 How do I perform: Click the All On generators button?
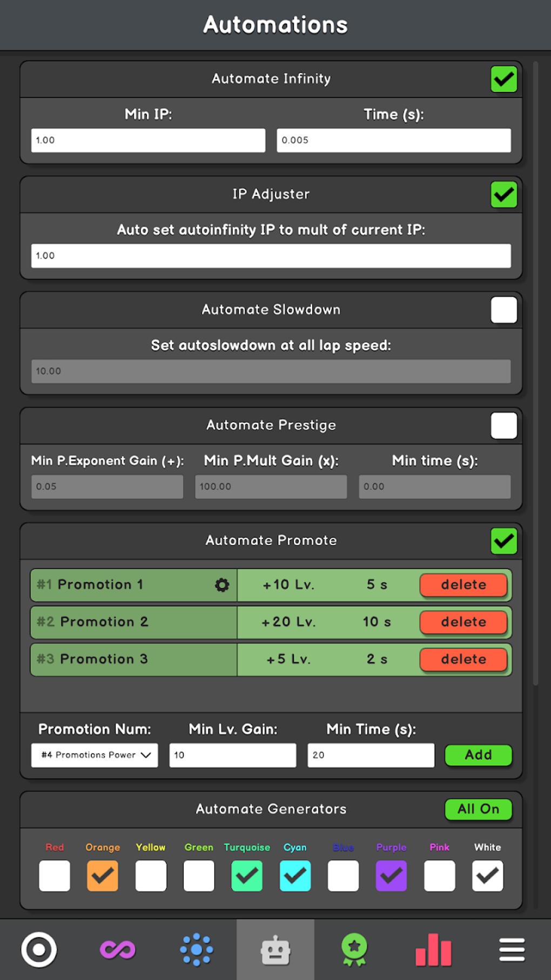click(478, 809)
